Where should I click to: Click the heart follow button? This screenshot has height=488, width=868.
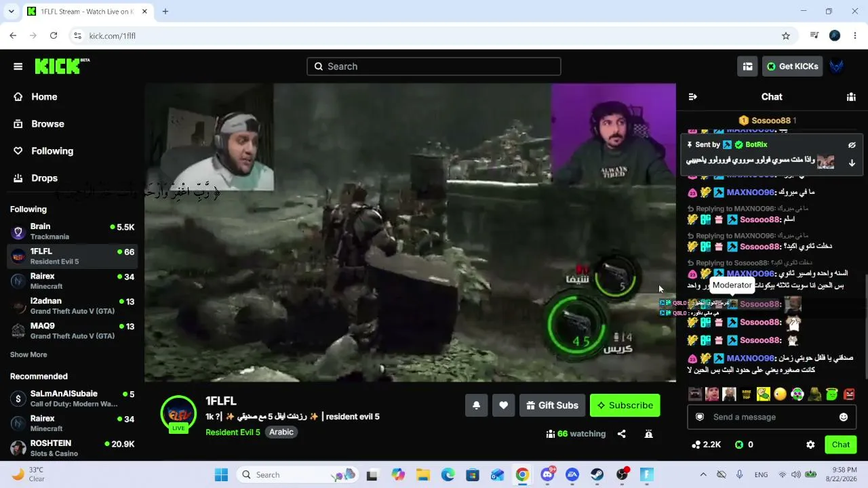503,405
